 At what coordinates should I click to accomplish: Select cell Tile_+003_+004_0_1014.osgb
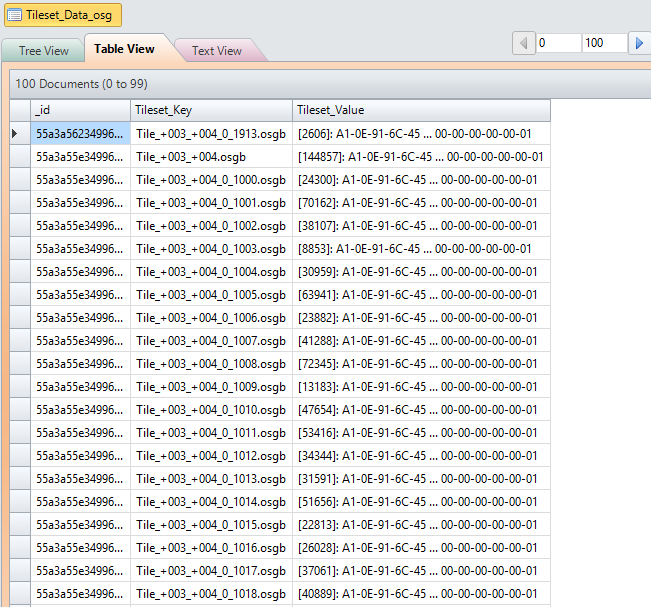pyautogui.click(x=212, y=502)
